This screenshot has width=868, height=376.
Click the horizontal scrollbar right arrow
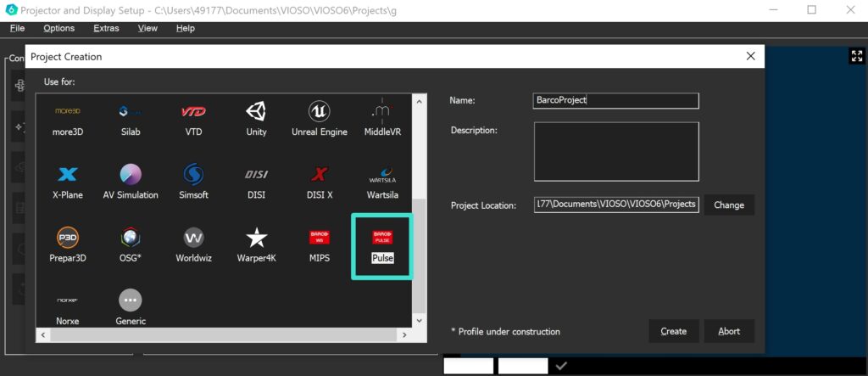tap(404, 335)
